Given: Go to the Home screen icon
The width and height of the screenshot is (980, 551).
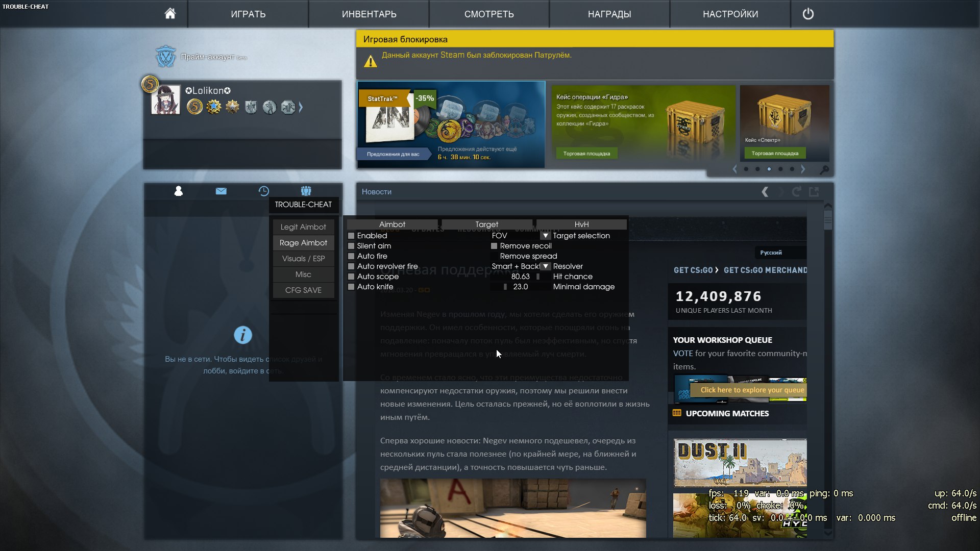Looking at the screenshot, I should click(170, 13).
